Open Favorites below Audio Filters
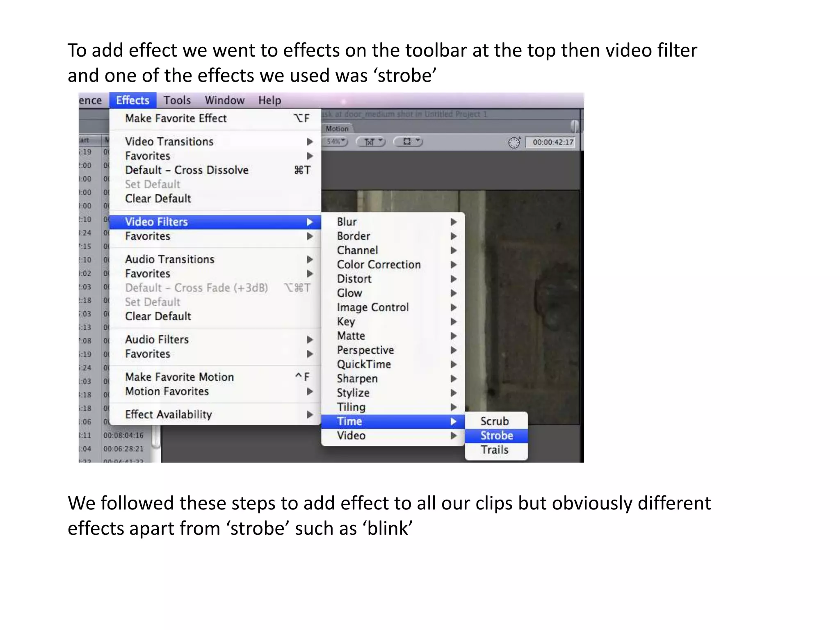This screenshot has height=630, width=840. [x=215, y=354]
